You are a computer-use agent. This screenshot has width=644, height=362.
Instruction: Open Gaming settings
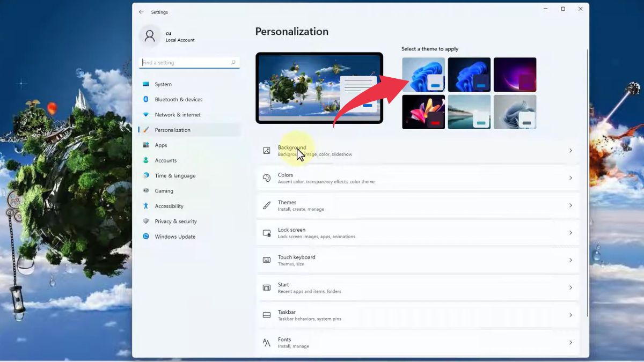pyautogui.click(x=189, y=191)
